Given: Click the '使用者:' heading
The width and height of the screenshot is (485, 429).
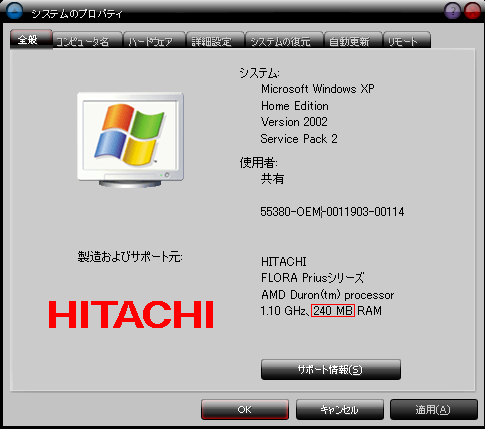Looking at the screenshot, I should (258, 163).
